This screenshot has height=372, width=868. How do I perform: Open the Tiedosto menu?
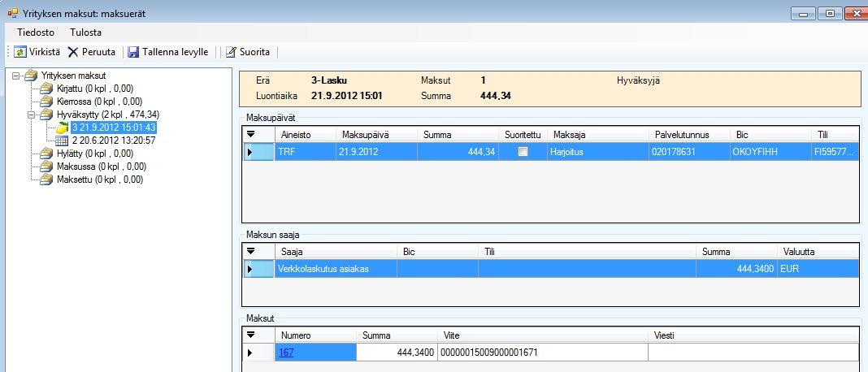point(36,32)
